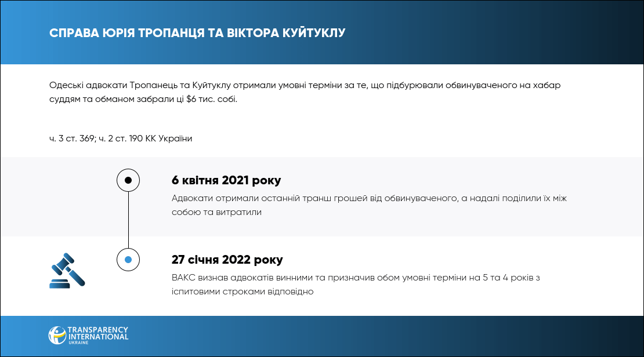Select the black timeline dot for 6 квітня 2021
Screen dimensions: 644x357
(128, 180)
